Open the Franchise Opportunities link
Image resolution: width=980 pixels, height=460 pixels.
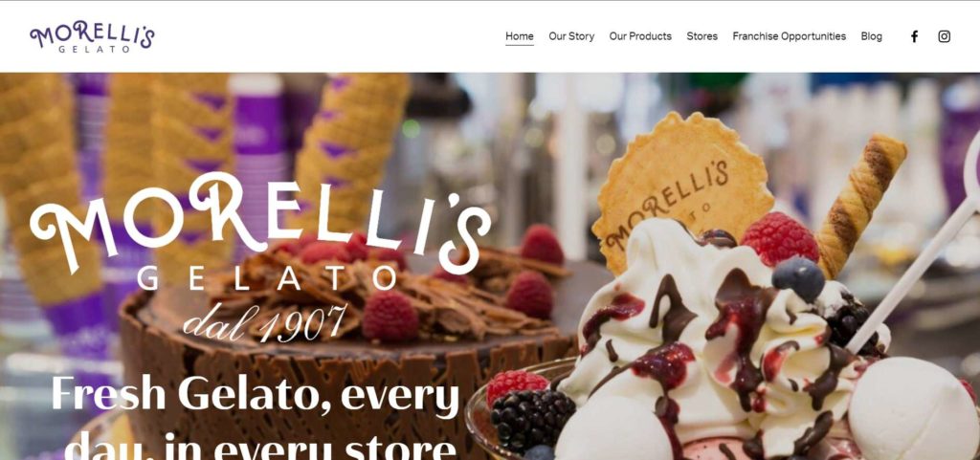(789, 36)
